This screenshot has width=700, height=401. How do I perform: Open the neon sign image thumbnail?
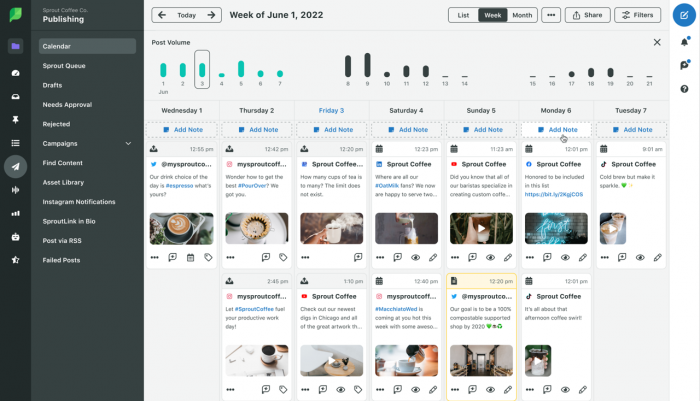click(x=556, y=229)
